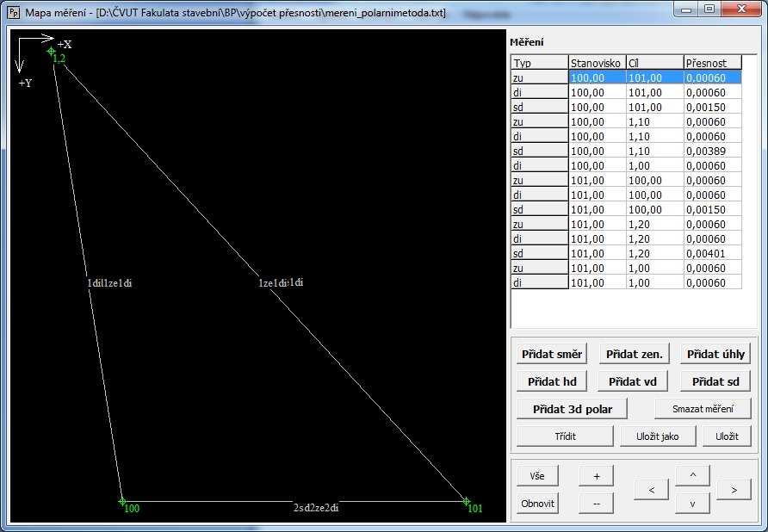768x532 pixels.
Task: Click the Cíl column header
Action: click(x=655, y=63)
